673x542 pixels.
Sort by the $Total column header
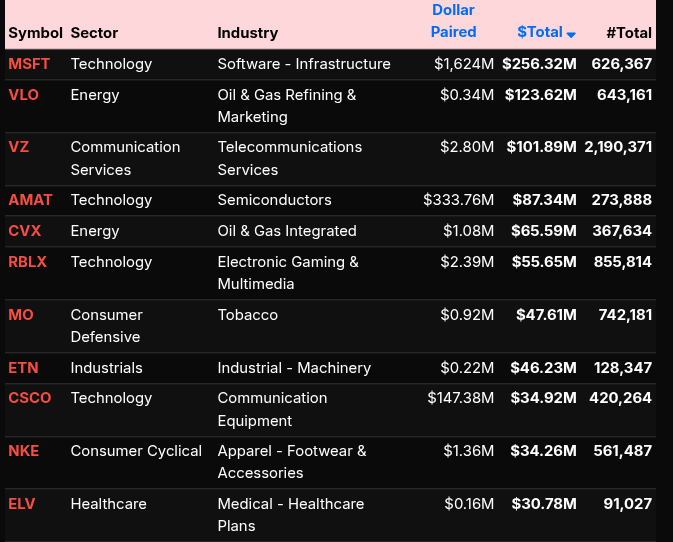click(x=539, y=32)
